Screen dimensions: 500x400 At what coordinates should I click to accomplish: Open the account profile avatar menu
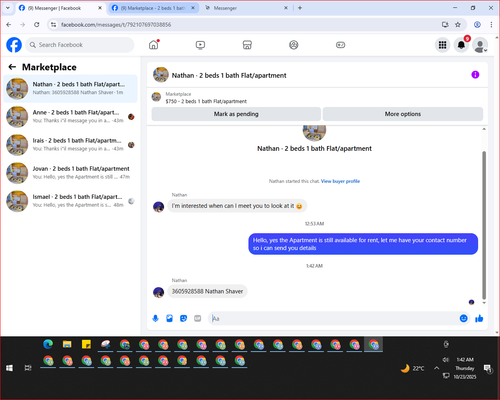tap(480, 45)
